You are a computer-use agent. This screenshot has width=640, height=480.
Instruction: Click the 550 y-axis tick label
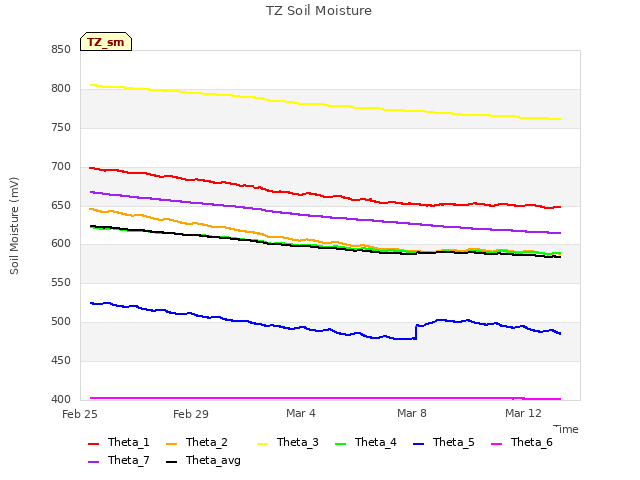pos(61,282)
